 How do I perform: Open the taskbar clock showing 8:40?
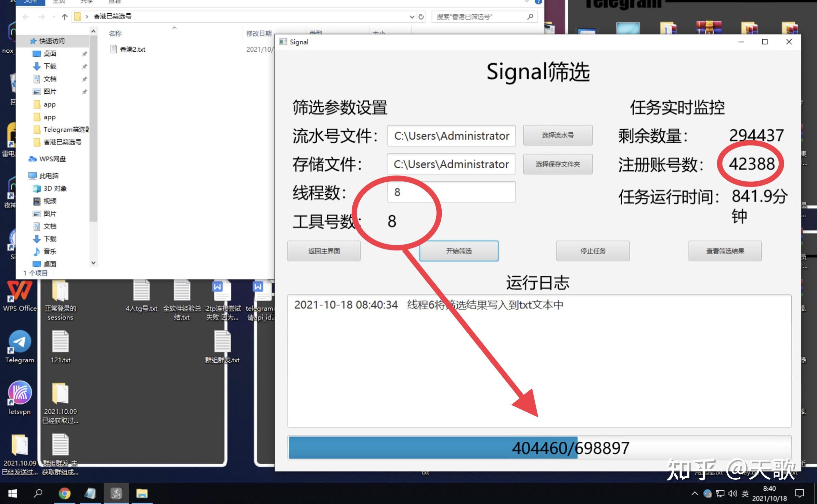click(769, 493)
